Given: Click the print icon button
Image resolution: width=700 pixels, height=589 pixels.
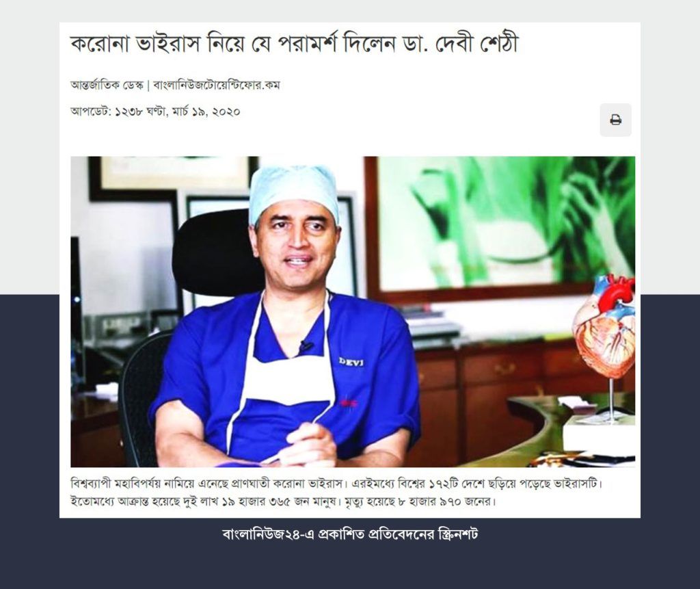Looking at the screenshot, I should click(615, 120).
